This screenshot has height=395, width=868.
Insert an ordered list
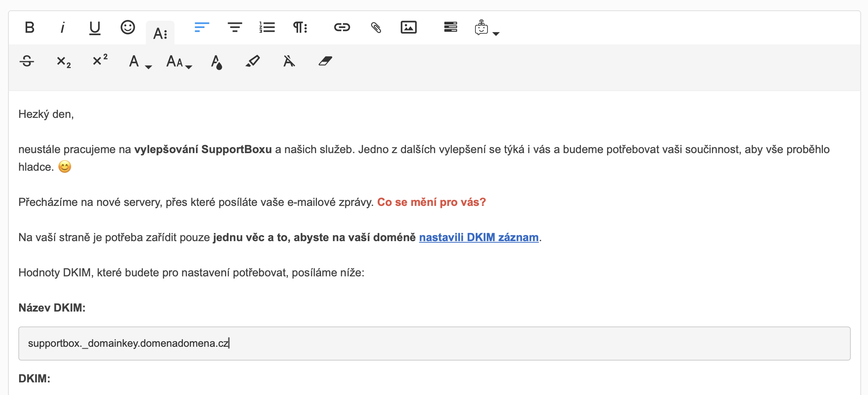point(267,28)
